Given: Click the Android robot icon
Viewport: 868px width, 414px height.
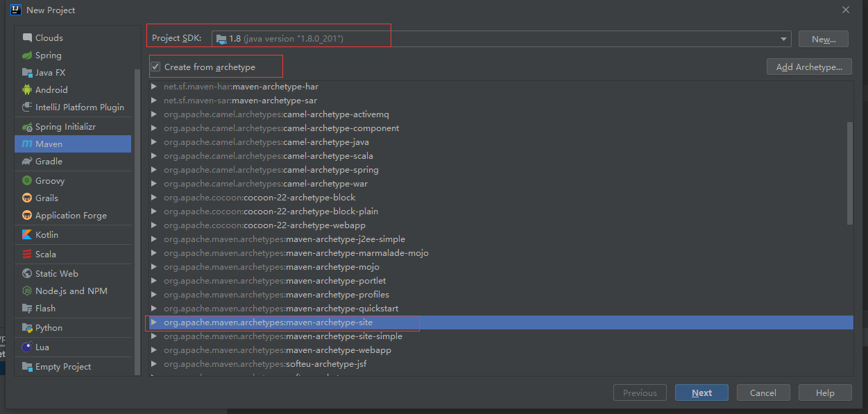Looking at the screenshot, I should [27, 90].
